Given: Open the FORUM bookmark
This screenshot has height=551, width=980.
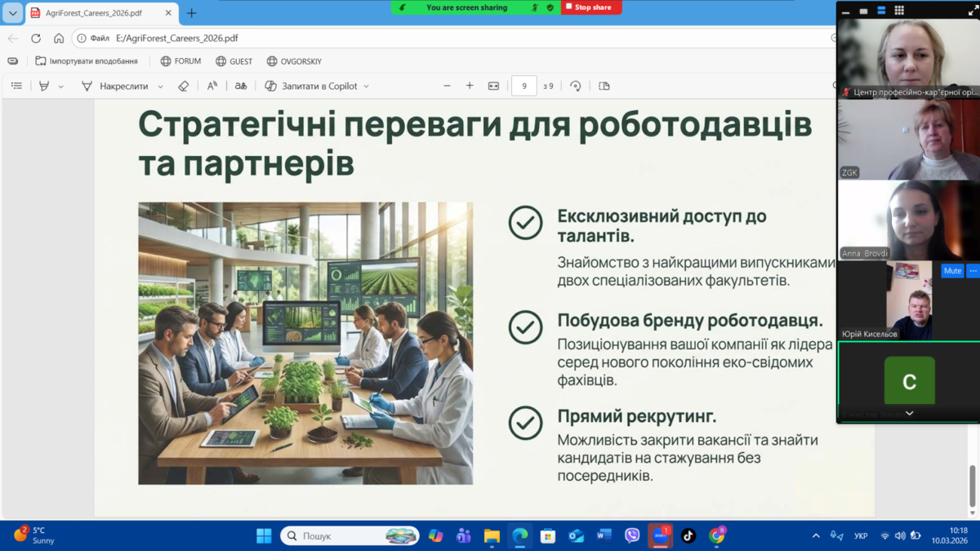Looking at the screenshot, I should tap(180, 61).
